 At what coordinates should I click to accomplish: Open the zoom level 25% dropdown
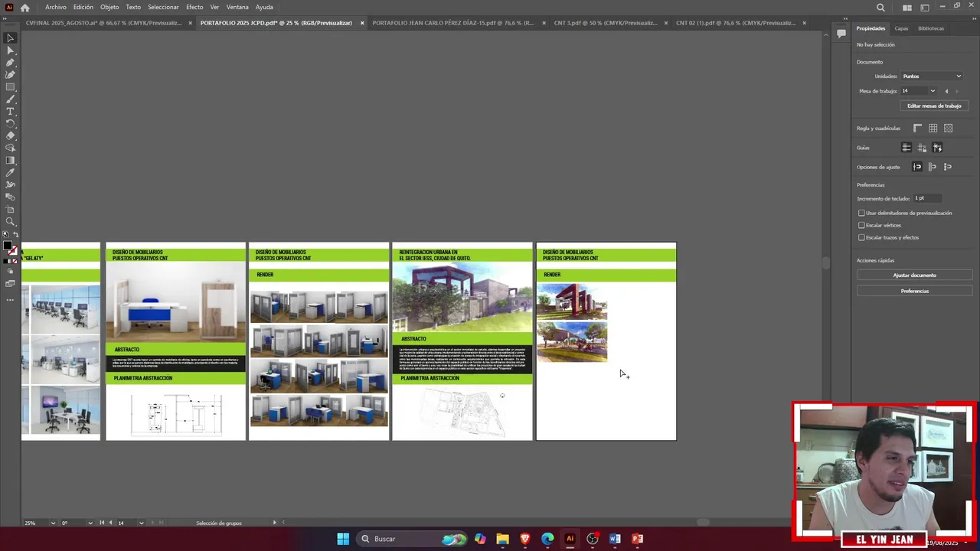[x=53, y=523]
